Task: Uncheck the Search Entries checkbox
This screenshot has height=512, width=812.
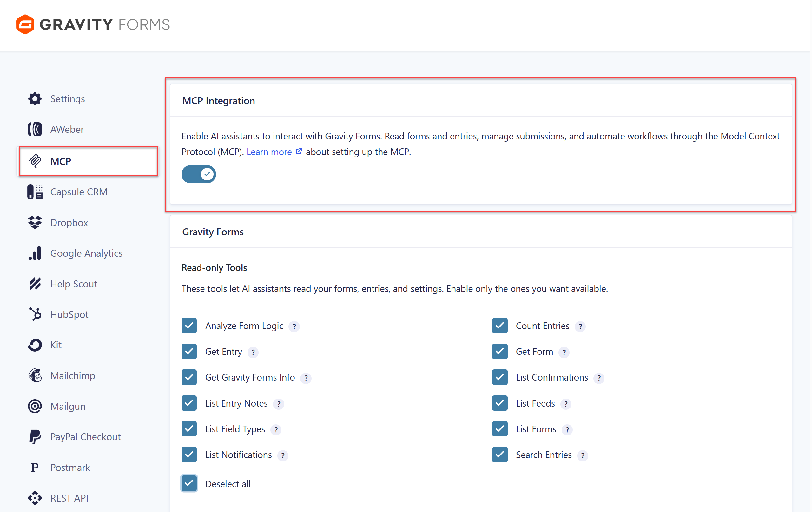Action: coord(500,455)
